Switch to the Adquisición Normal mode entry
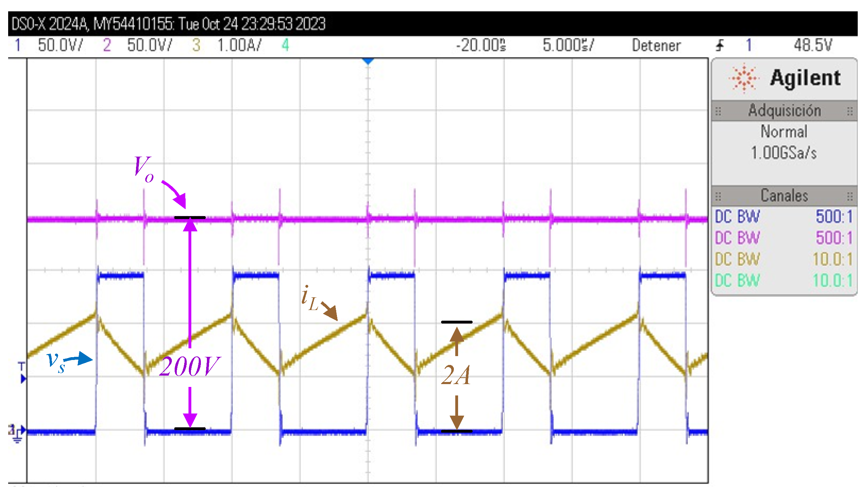This screenshot has width=868, height=495. pyautogui.click(x=784, y=132)
